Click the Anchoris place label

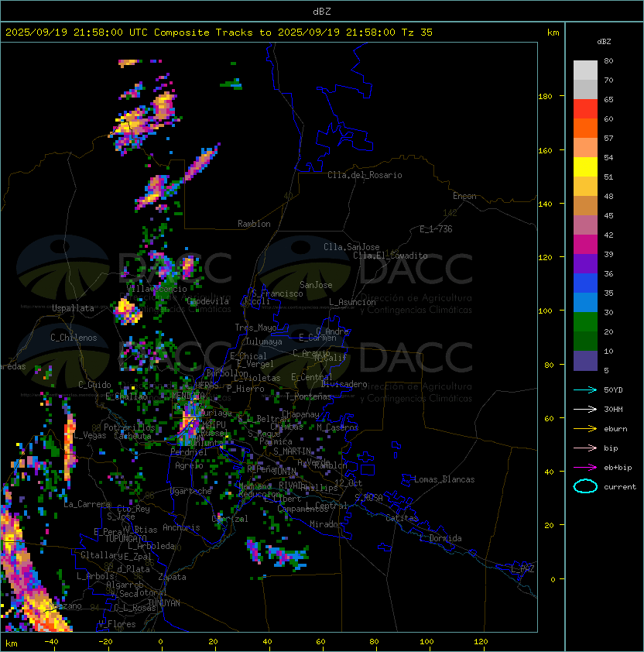[x=181, y=527]
